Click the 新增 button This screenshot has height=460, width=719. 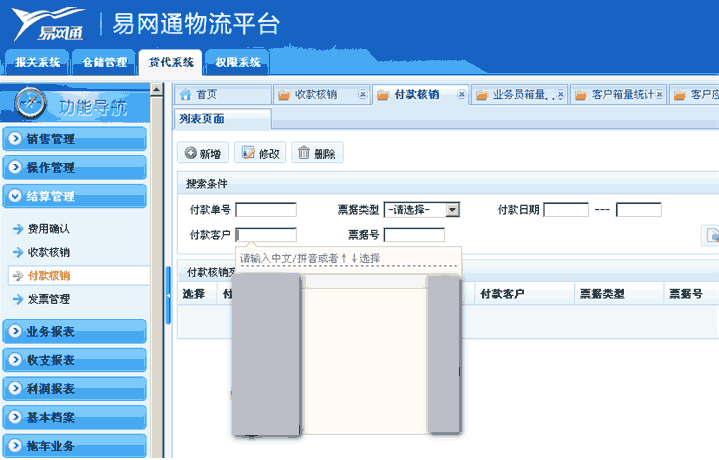click(203, 153)
